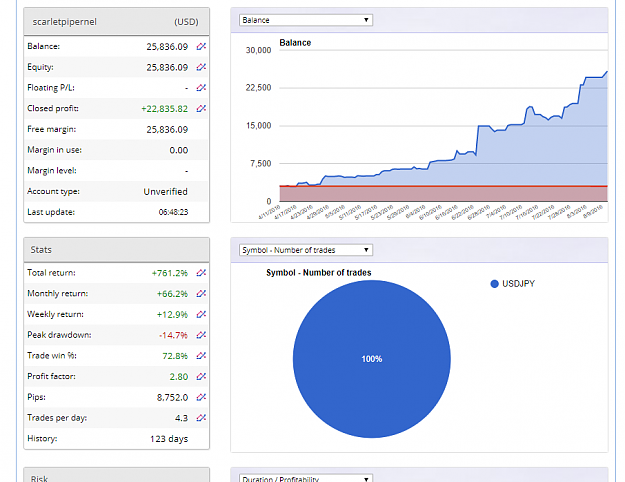The image size is (625, 482).
Task: Click the Trades per day value 4.3
Action: point(181,418)
